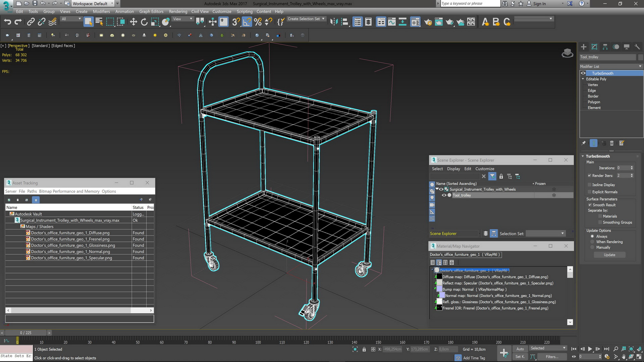Image resolution: width=644 pixels, height=362 pixels.
Task: Select When Rendering update option
Action: pyautogui.click(x=592, y=242)
